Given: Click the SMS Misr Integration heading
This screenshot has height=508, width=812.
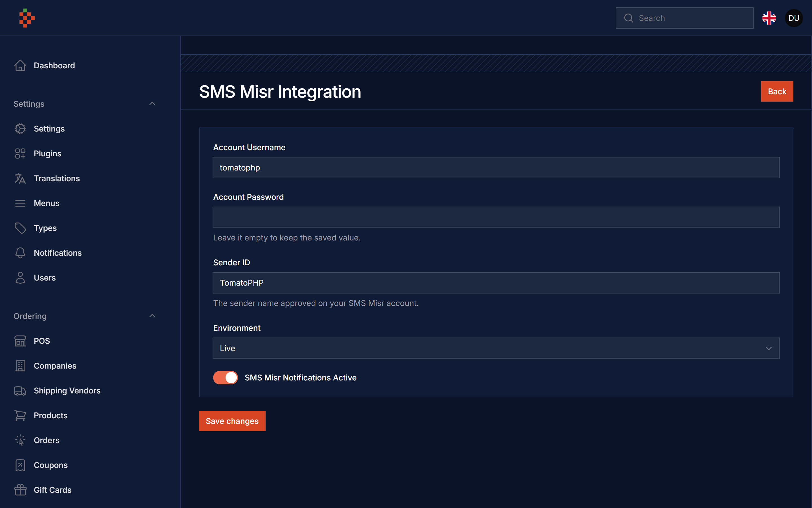Looking at the screenshot, I should pos(280,92).
